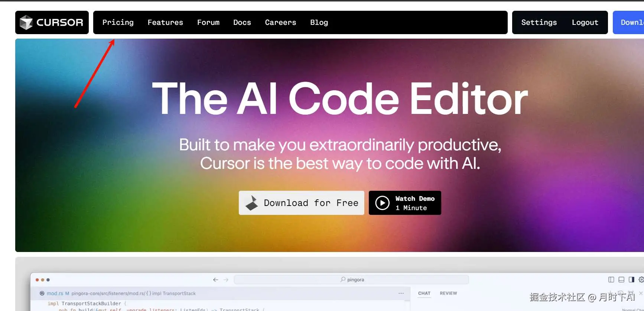Toggle the left sidebar layout icon
The image size is (644, 311).
611,279
